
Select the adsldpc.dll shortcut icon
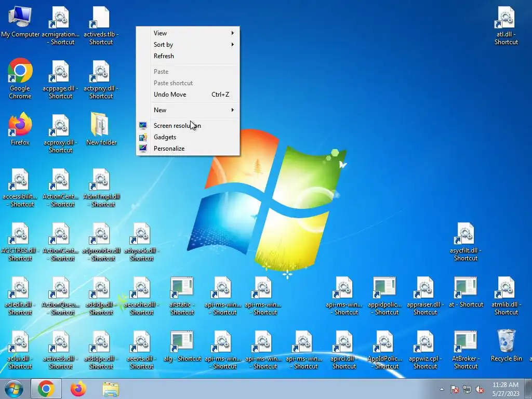click(x=101, y=350)
